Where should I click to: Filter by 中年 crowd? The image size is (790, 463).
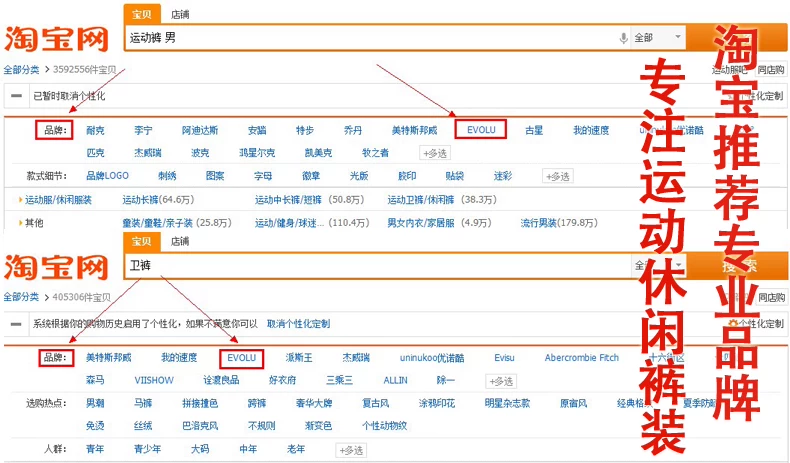pos(248,449)
